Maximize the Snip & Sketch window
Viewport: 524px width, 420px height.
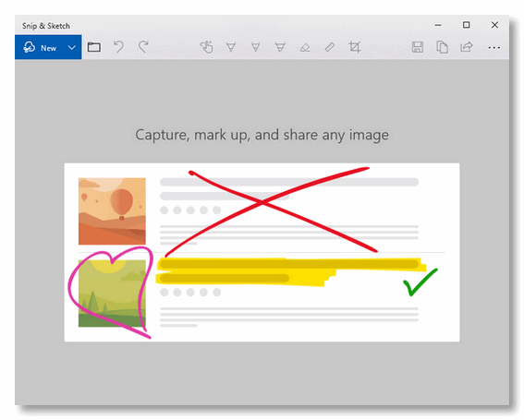tap(466, 25)
